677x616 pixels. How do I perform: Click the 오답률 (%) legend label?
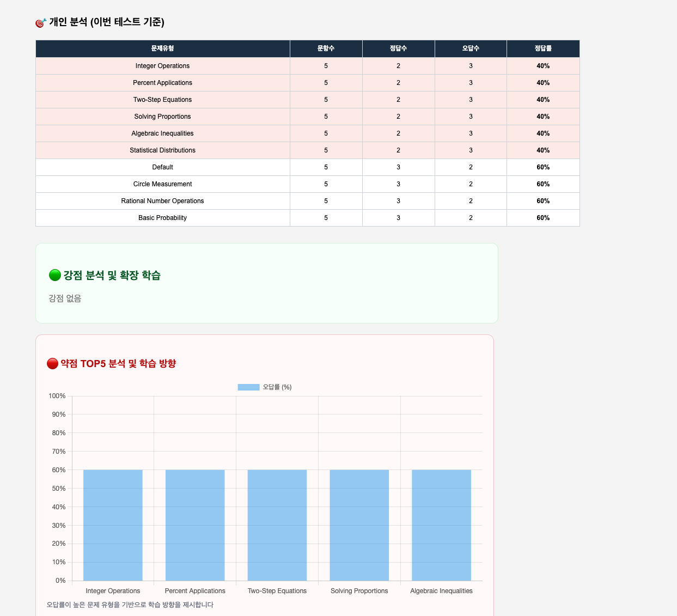tap(277, 387)
